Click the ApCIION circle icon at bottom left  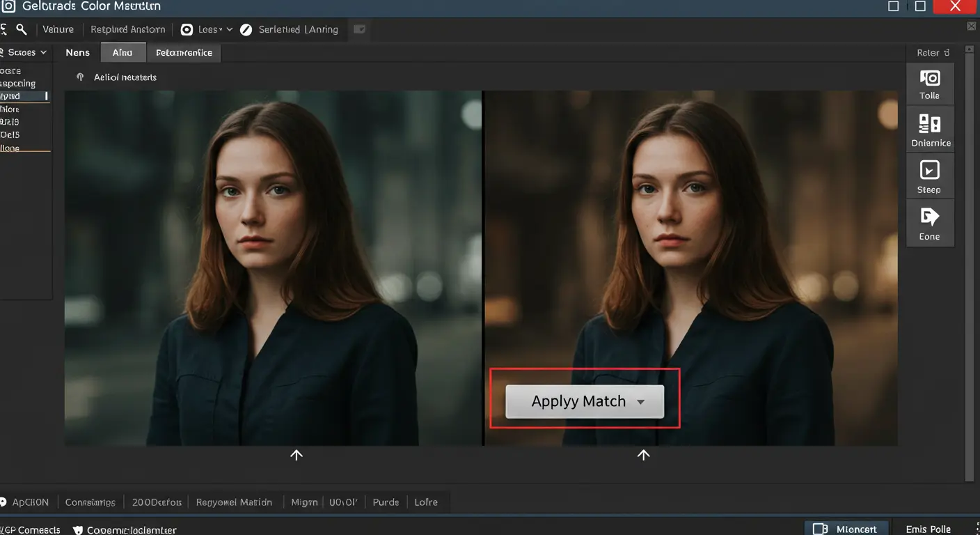tap(3, 502)
